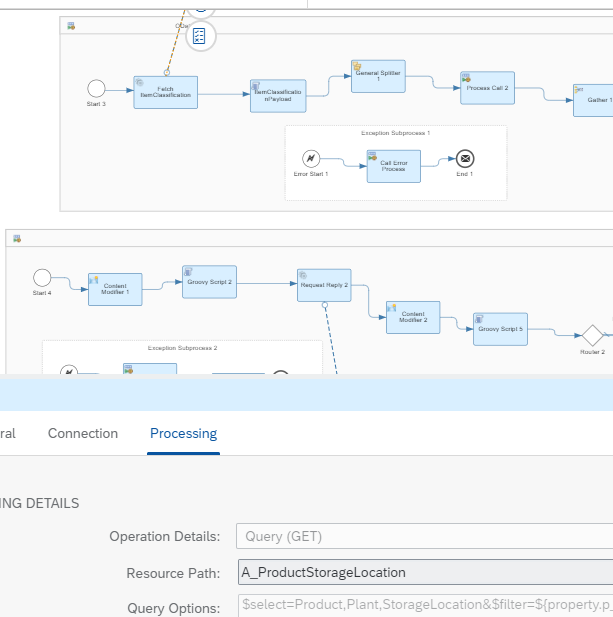Select the Request Reply 2 step
Image resolution: width=613 pixels, height=617 pixels.
click(x=323, y=285)
